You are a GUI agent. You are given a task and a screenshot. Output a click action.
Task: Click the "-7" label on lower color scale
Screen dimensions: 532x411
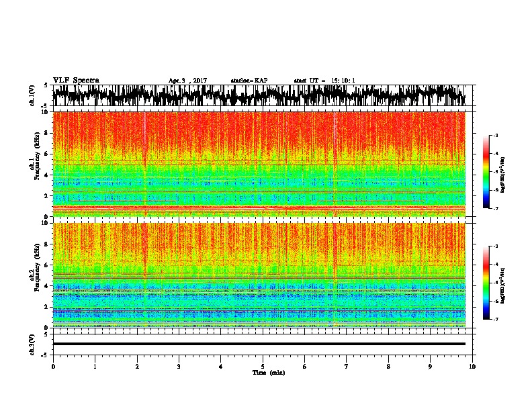496,319
